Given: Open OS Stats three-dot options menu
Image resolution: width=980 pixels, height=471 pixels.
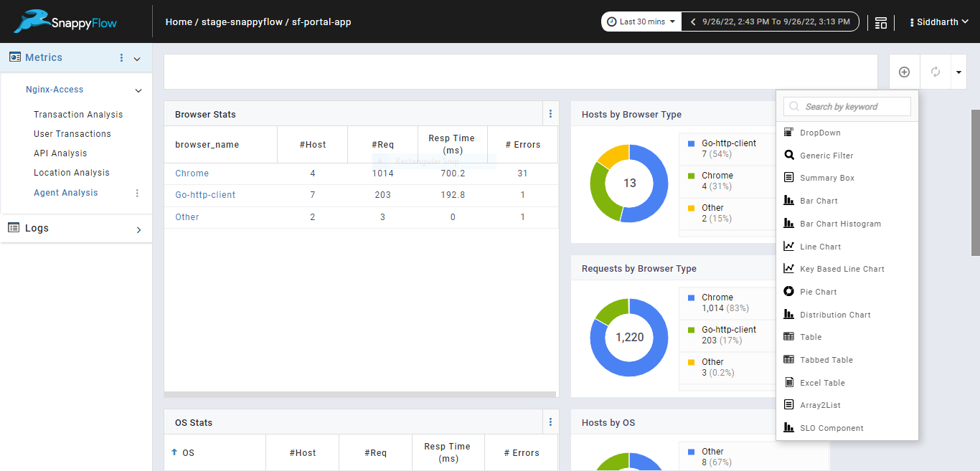Looking at the screenshot, I should point(550,422).
